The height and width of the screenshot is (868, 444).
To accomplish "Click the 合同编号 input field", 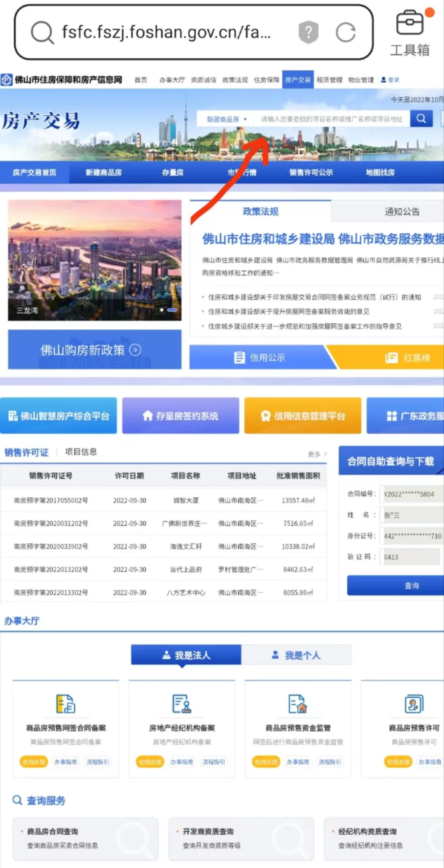I will [x=412, y=494].
